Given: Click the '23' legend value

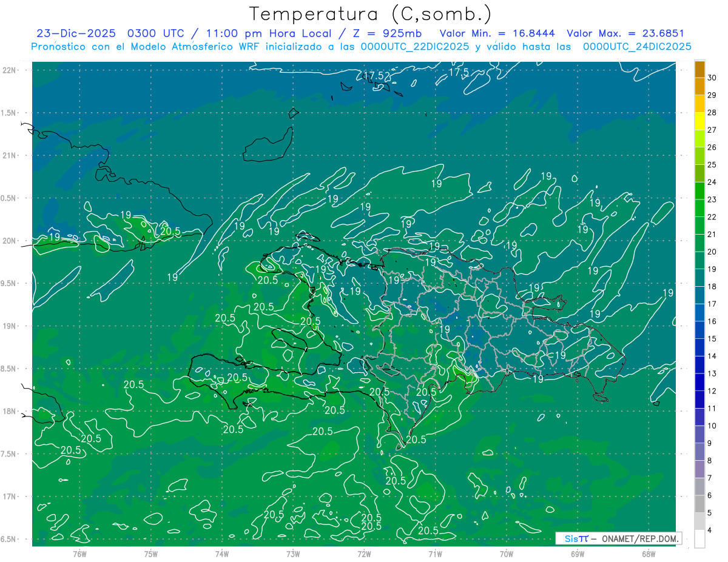Looking at the screenshot, I should [712, 199].
